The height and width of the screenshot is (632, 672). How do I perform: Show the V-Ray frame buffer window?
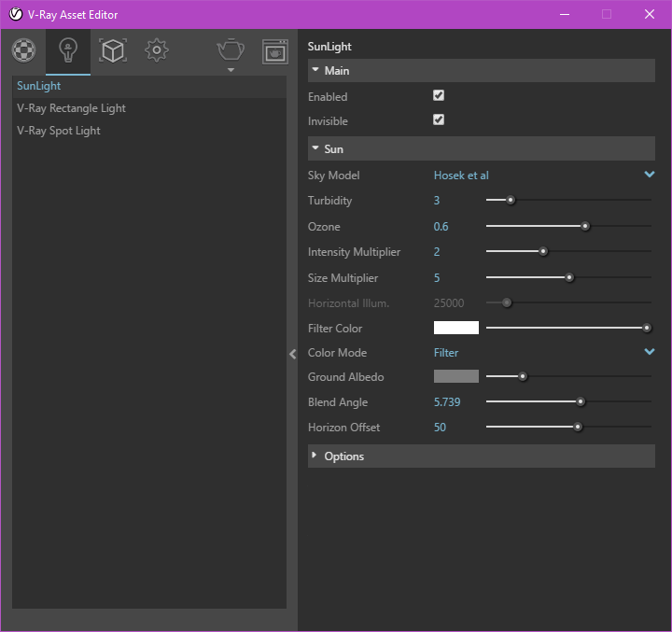[275, 52]
